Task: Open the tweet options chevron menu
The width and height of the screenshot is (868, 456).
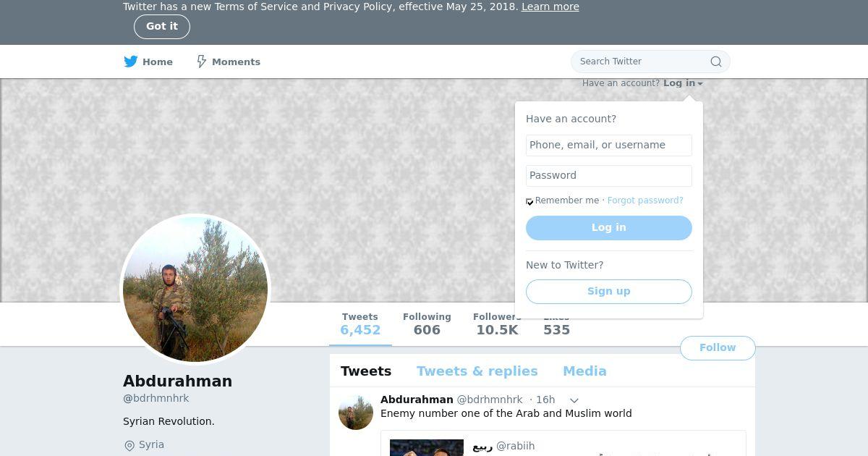Action: point(574,400)
